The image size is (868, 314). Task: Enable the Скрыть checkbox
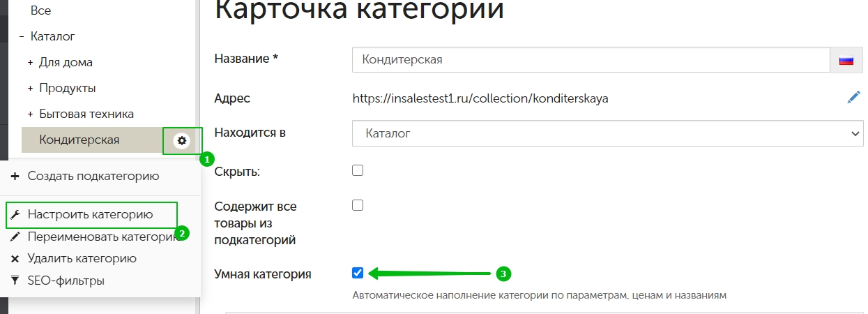point(358,170)
